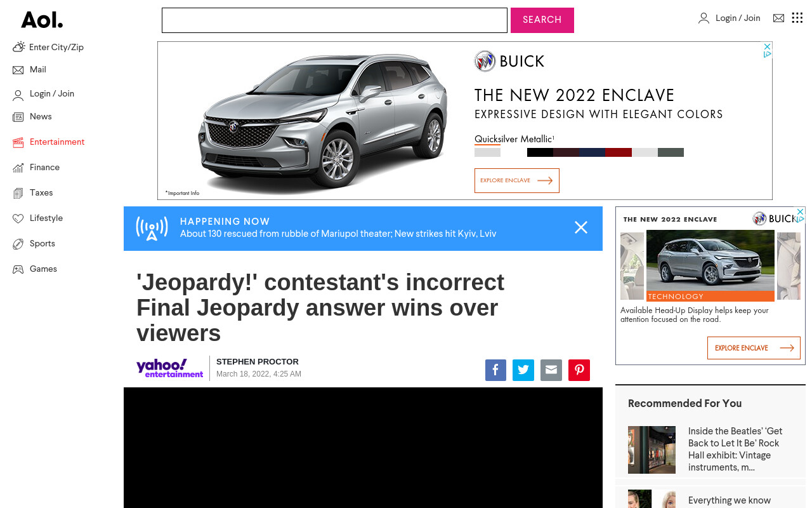Open the header mail envelope icon

pos(778,18)
